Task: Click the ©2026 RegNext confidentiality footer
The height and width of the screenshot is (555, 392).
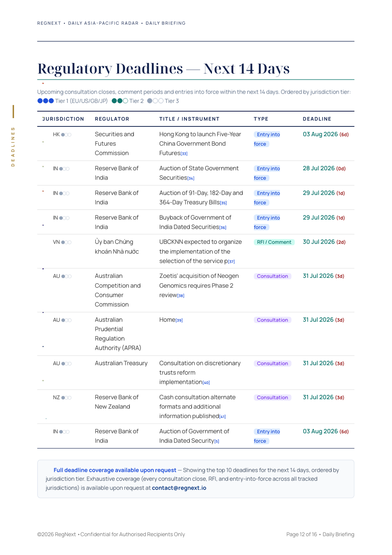Action: click(x=111, y=534)
